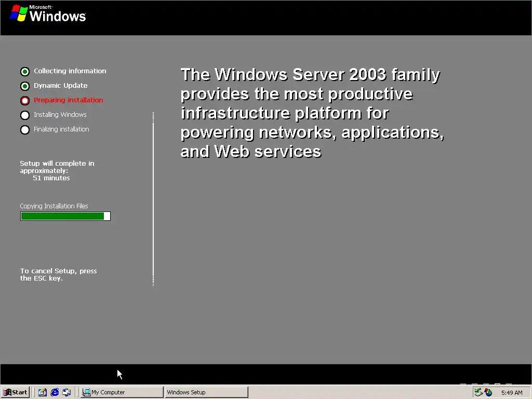Click the Dynamic Update step bullet
Screen dimensions: 532x399
pyautogui.click(x=25, y=86)
